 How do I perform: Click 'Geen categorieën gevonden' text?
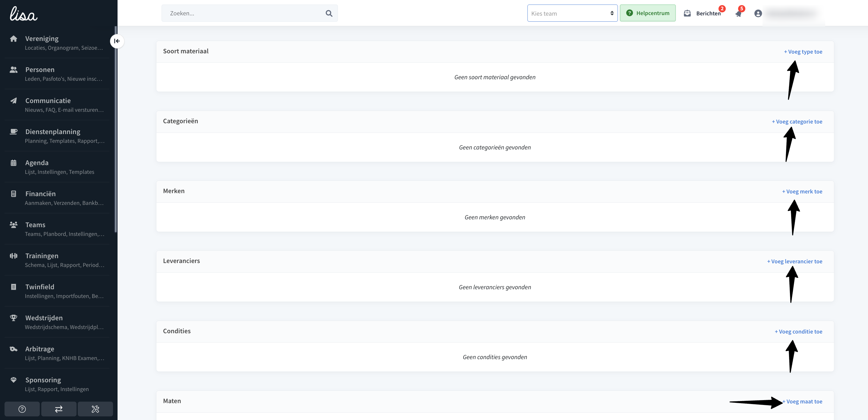495,147
